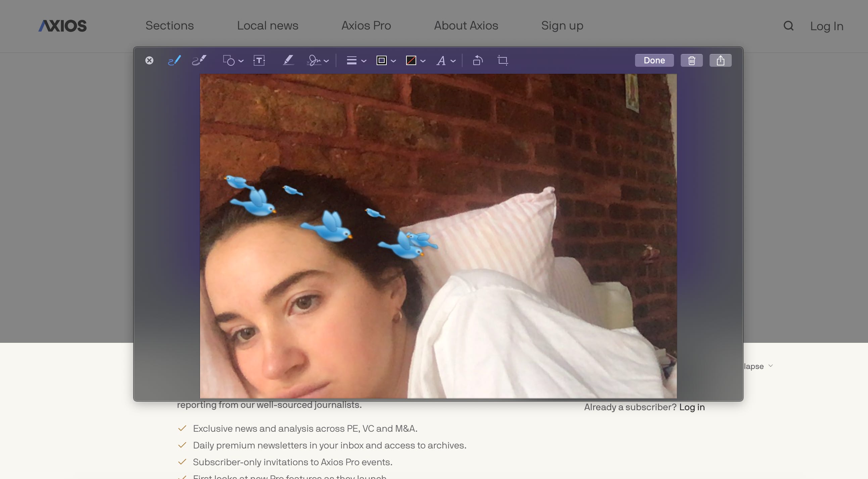868x479 pixels.
Task: Open the fill color swatch
Action: [x=411, y=61]
